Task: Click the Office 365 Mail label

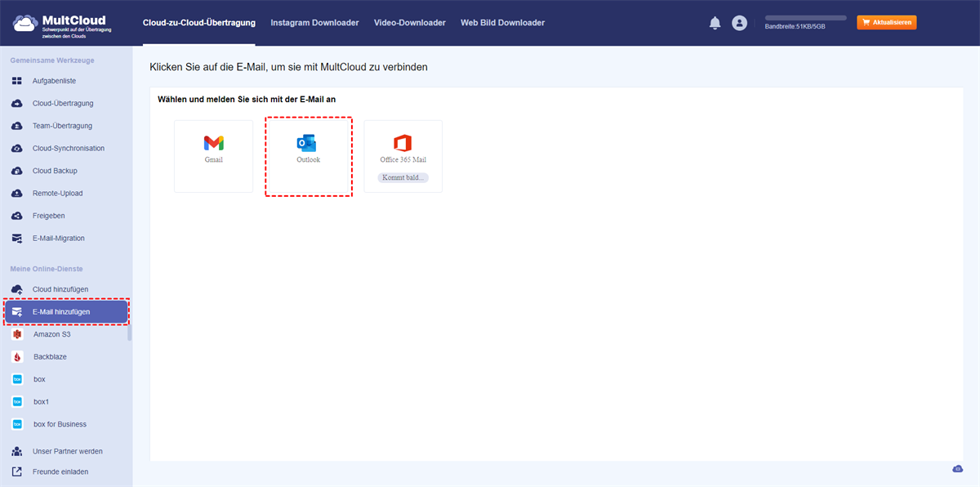Action: (403, 160)
